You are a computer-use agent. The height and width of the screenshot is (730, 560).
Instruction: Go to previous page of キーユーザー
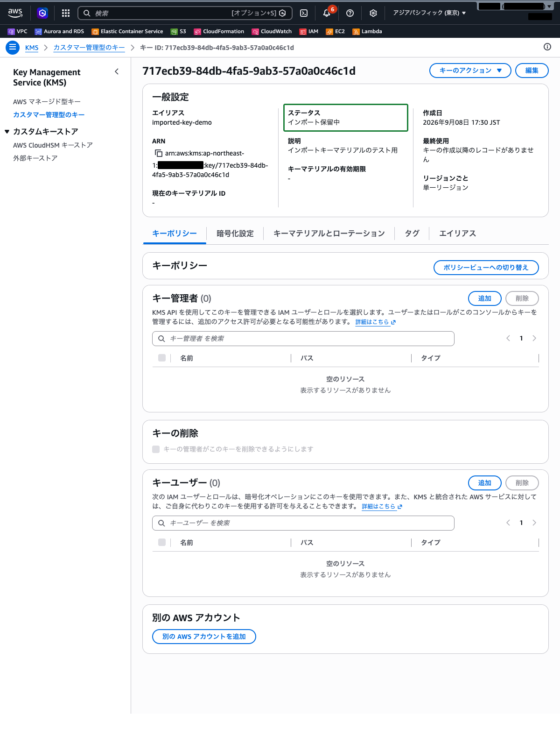click(508, 523)
